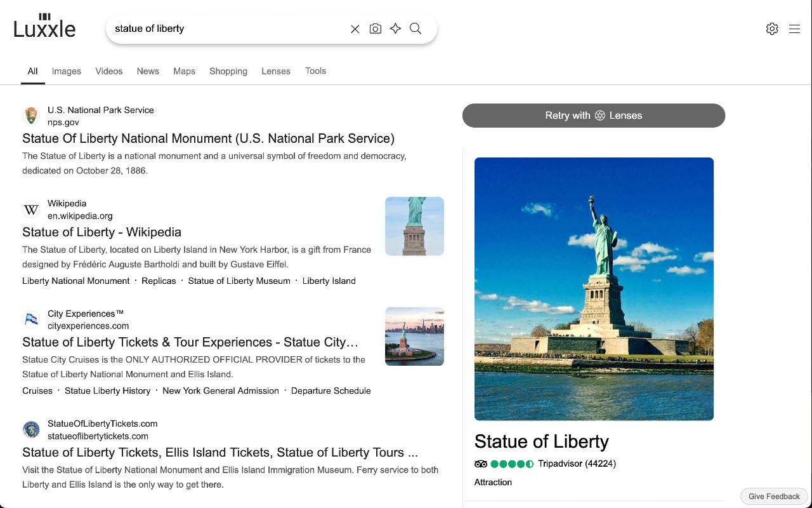
Task: Click the City Experiences favicon
Action: point(31,319)
